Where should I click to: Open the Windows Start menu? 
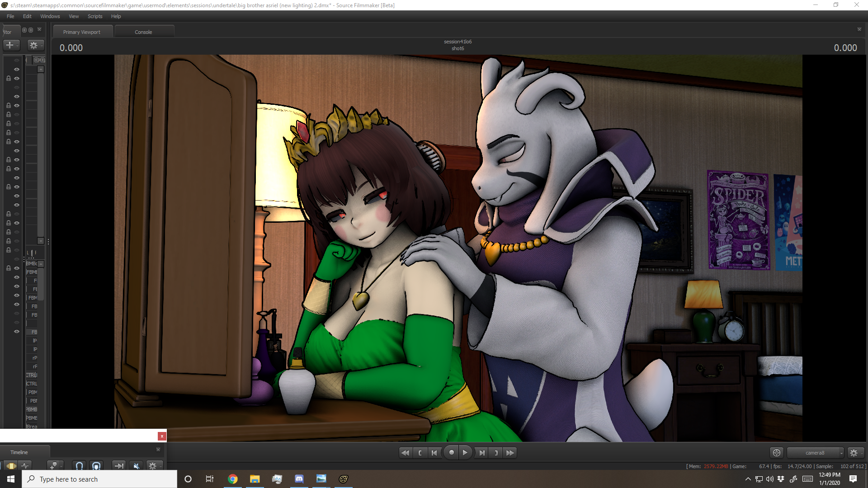point(11,479)
